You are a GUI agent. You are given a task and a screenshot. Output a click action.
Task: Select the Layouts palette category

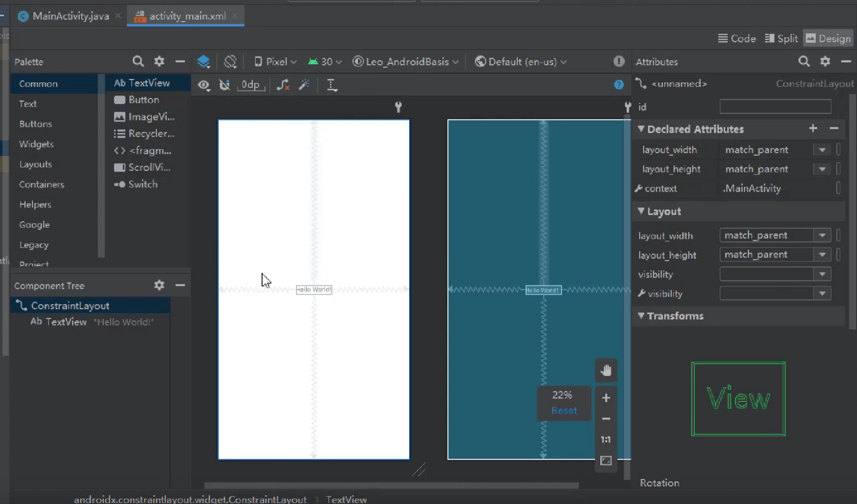pyautogui.click(x=54, y=164)
